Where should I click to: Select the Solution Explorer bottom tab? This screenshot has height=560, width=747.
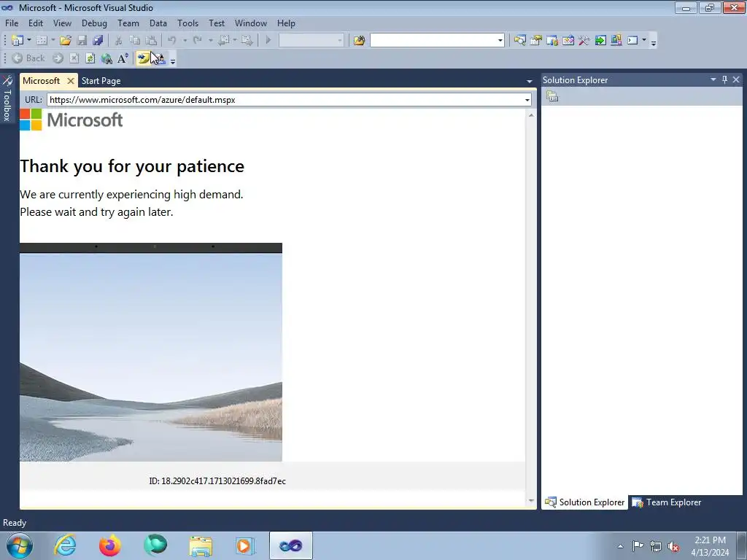584,502
